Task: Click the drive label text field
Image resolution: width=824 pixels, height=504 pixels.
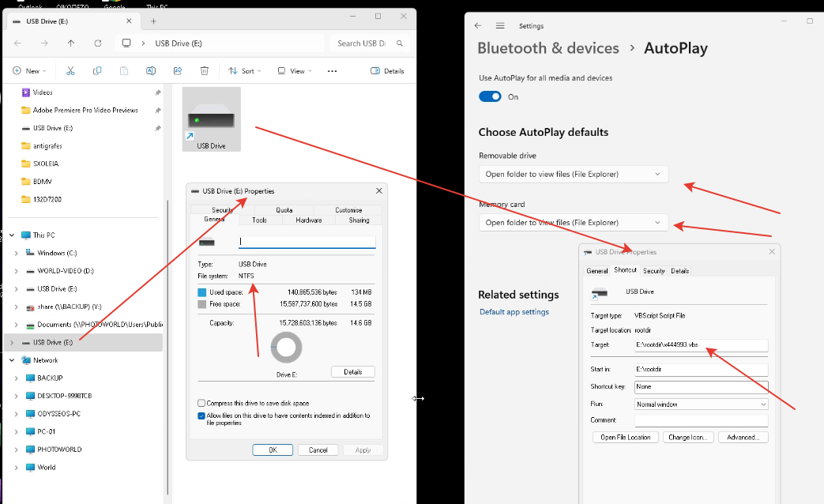Action: 307,242
